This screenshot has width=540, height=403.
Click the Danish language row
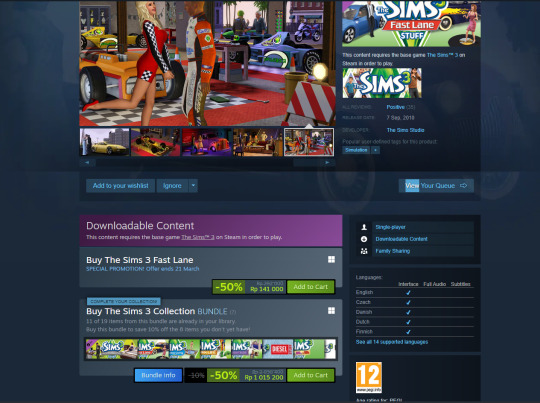[x=415, y=312]
